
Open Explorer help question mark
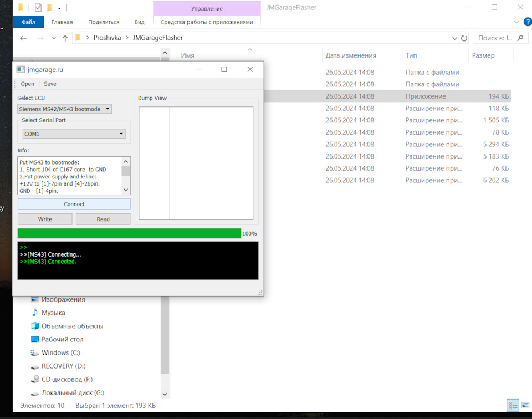point(528,22)
